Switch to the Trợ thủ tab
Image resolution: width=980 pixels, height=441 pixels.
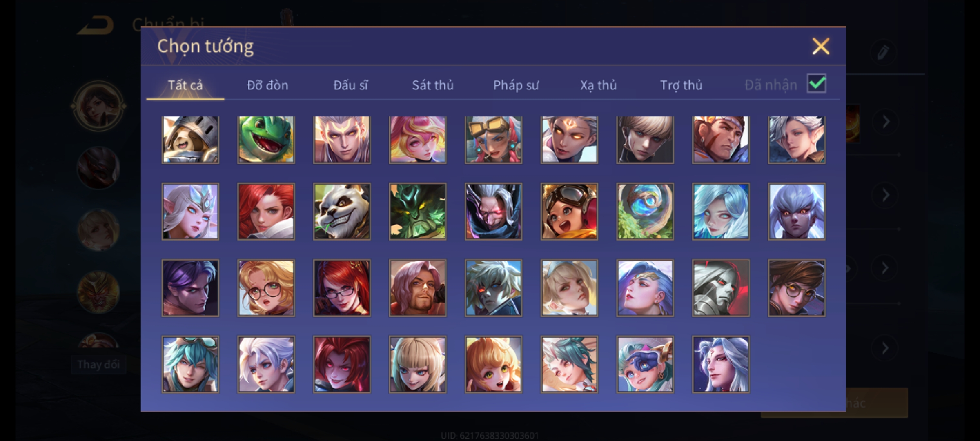tap(681, 85)
